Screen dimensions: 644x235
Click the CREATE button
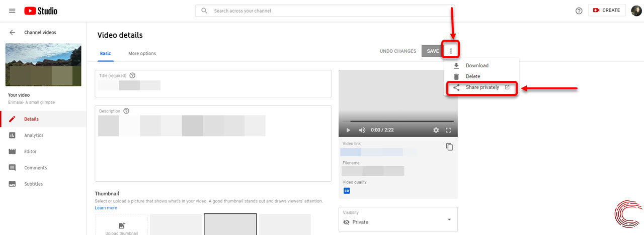coord(607,11)
